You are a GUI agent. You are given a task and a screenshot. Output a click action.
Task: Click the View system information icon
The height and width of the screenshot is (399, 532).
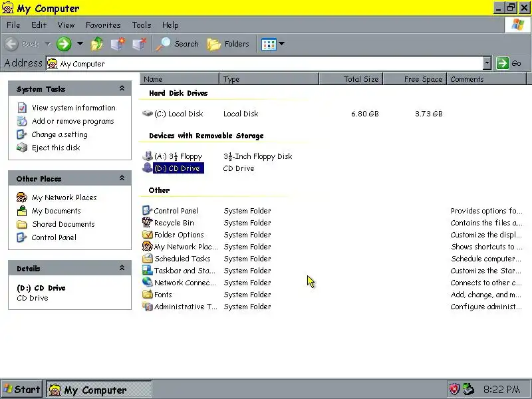pyautogui.click(x=22, y=108)
